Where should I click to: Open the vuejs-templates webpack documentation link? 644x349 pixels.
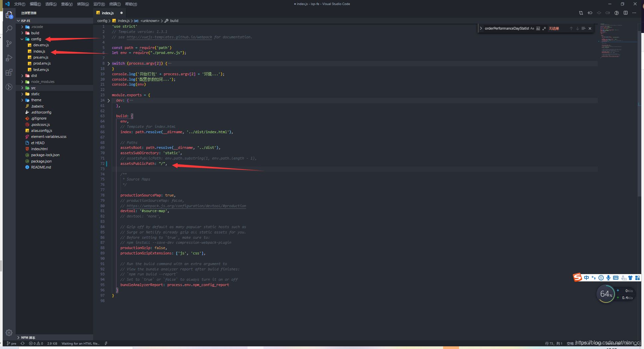click(169, 37)
